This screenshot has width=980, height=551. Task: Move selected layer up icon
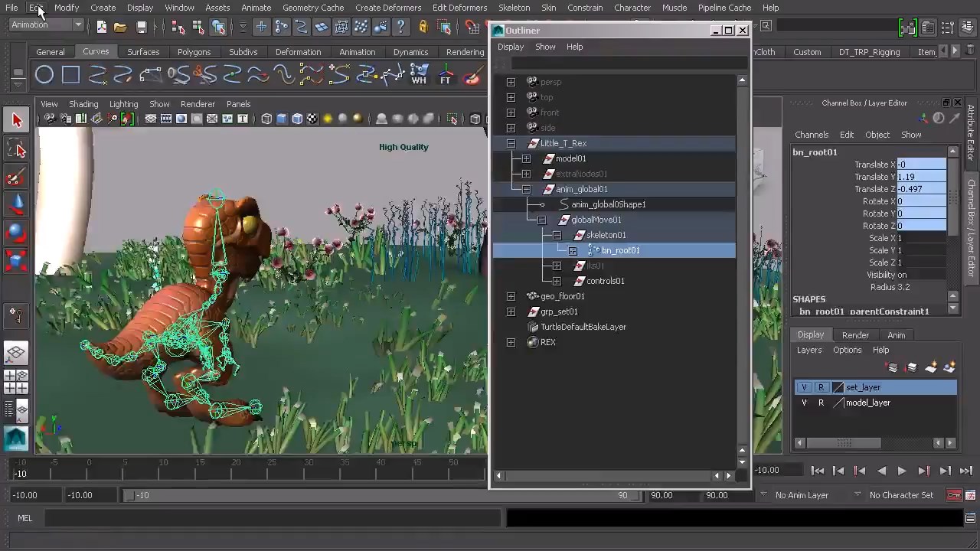(x=893, y=368)
